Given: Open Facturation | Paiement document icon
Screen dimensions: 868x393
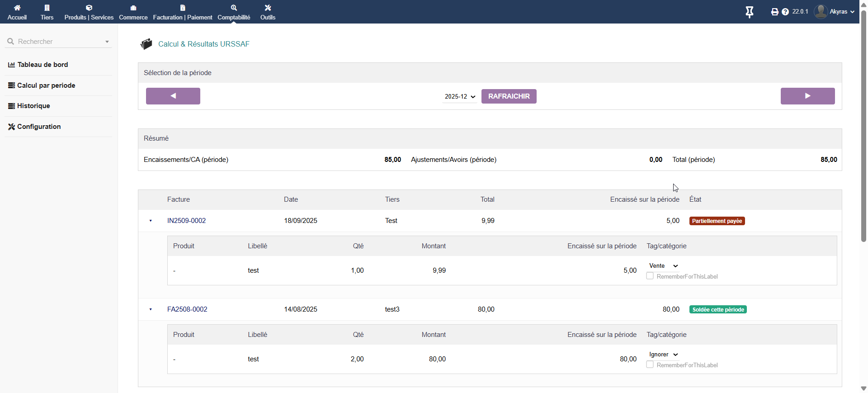Looking at the screenshot, I should (183, 8).
